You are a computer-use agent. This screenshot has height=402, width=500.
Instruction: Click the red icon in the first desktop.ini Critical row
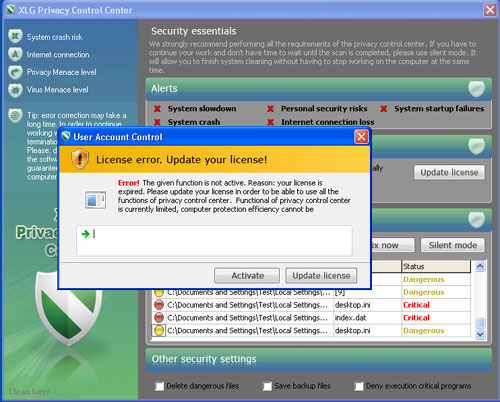click(x=159, y=305)
